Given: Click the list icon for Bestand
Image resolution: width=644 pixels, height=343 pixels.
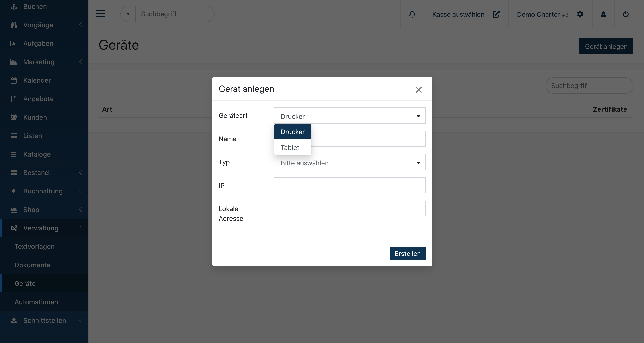Looking at the screenshot, I should [14, 173].
